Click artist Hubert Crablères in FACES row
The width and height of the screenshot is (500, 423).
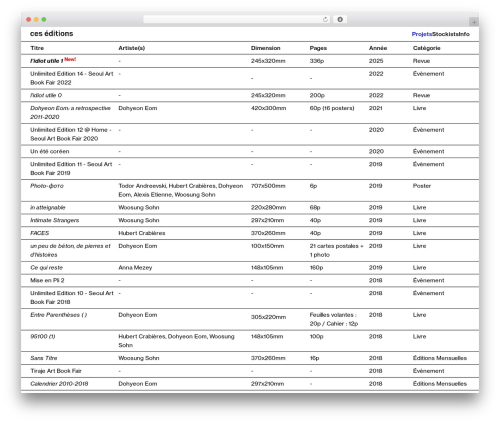tap(142, 233)
